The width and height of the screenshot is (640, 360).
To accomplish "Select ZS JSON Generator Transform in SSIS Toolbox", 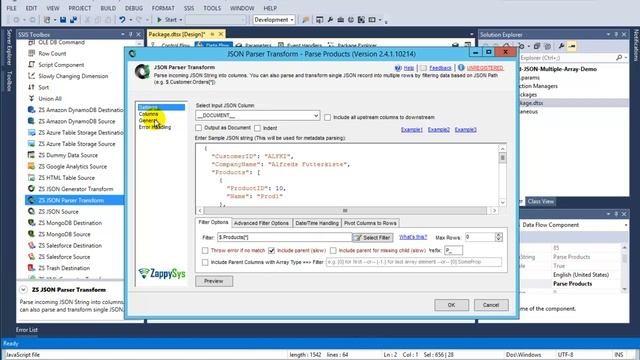I will click(x=76, y=189).
